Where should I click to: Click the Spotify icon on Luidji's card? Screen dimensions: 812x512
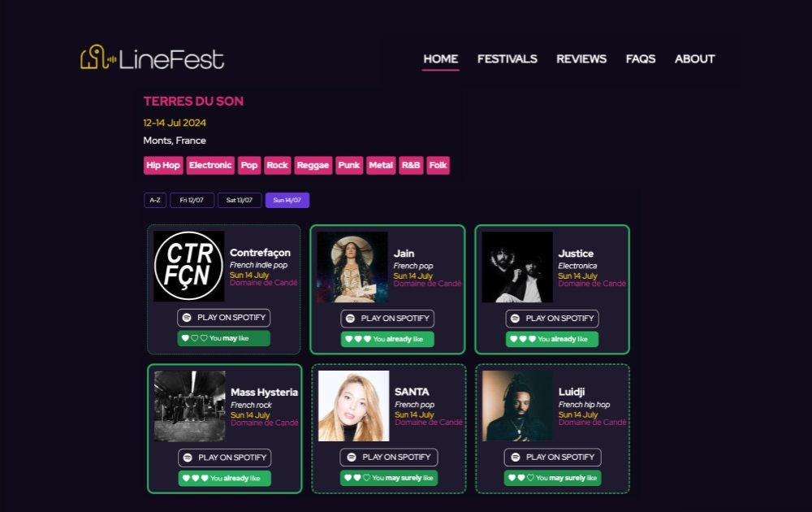(516, 458)
